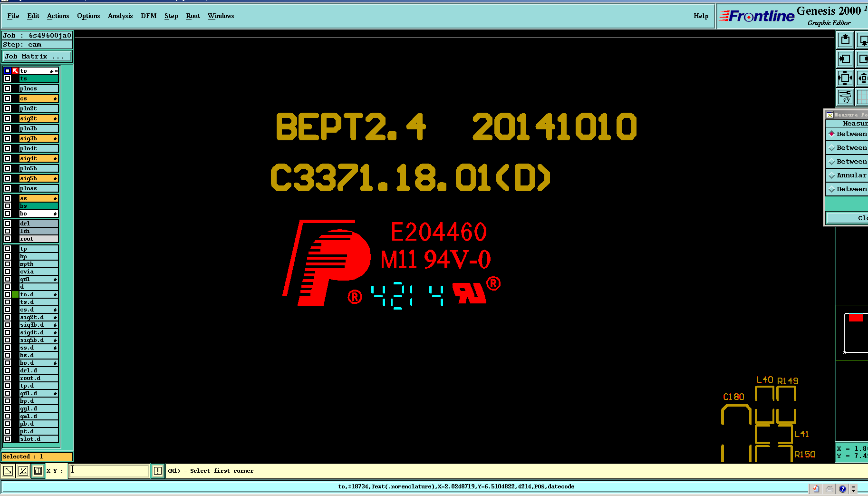This screenshot has width=868, height=496.
Task: Toggle display box of layer 'drl'
Action: pyautogui.click(x=8, y=223)
